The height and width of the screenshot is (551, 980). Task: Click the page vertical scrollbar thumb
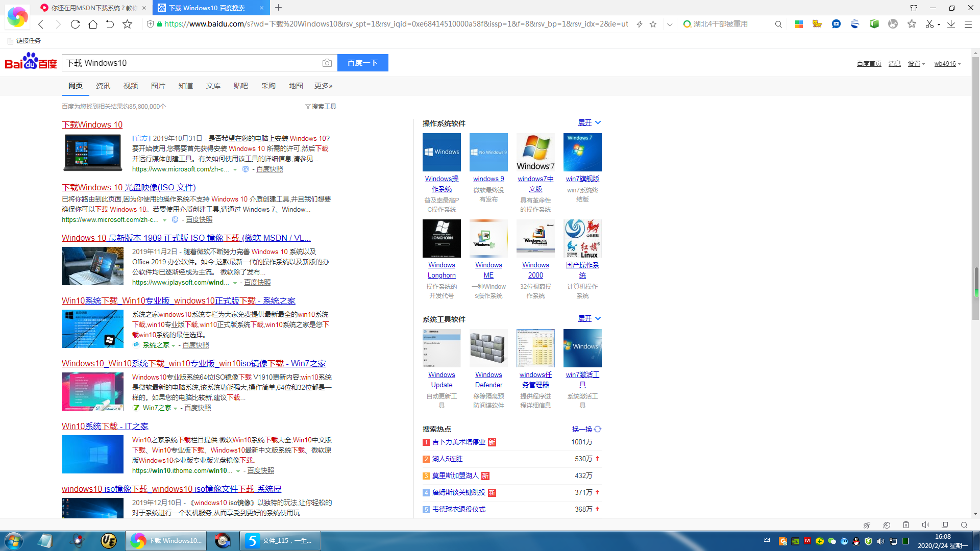coord(976,189)
